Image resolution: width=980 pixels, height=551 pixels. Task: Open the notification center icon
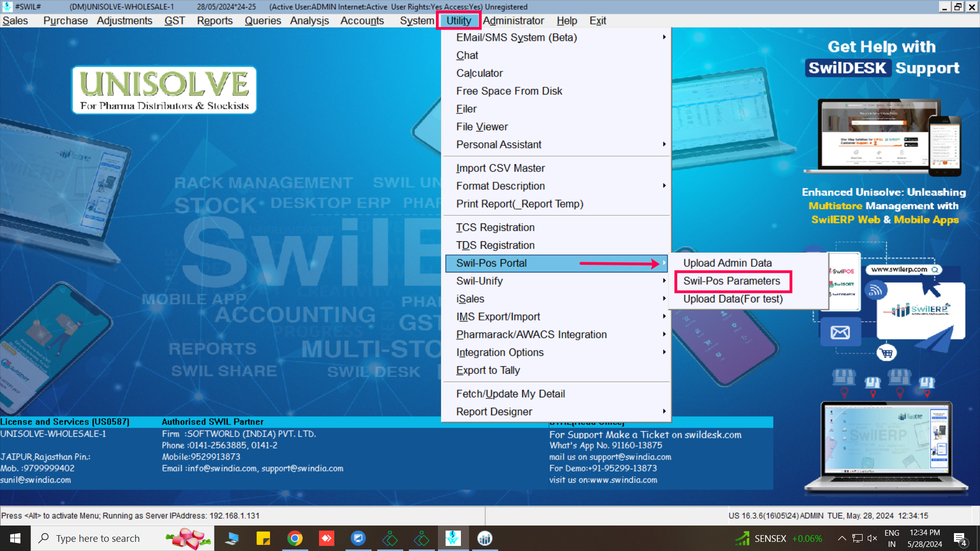click(x=960, y=539)
